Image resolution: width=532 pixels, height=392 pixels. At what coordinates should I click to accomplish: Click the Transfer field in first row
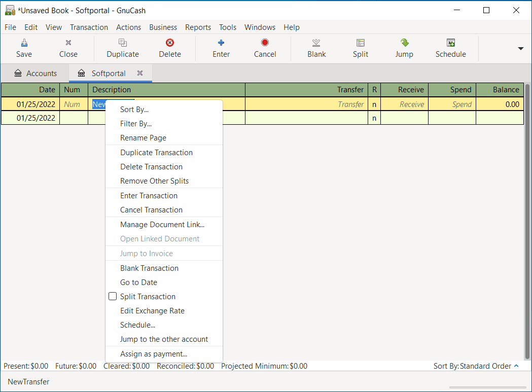coord(306,104)
